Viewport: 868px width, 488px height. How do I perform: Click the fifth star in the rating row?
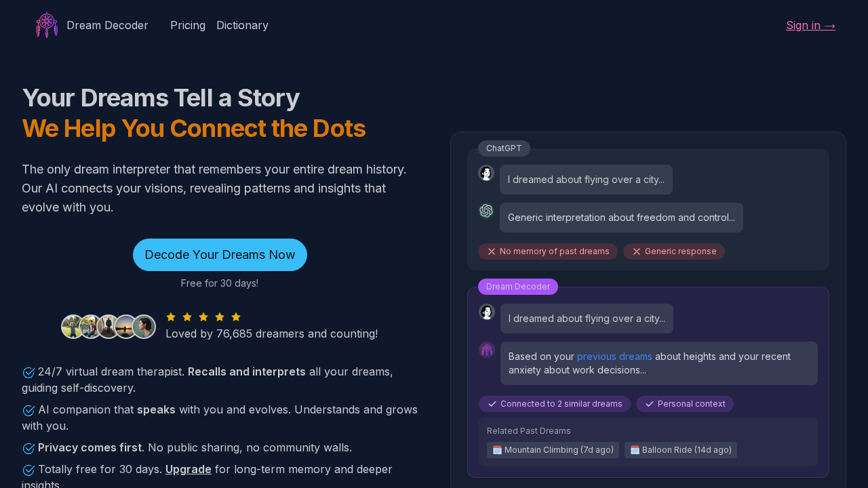pyautogui.click(x=235, y=317)
